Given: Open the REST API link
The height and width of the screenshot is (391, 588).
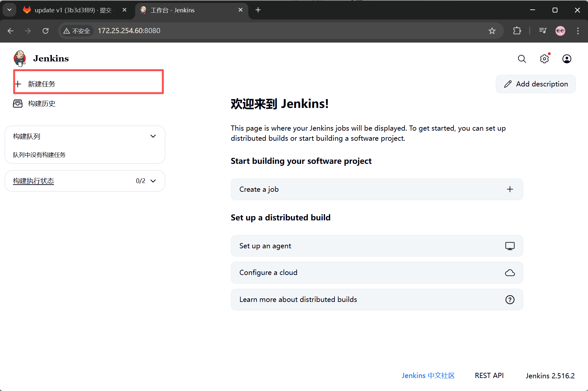Looking at the screenshot, I should pyautogui.click(x=489, y=375).
